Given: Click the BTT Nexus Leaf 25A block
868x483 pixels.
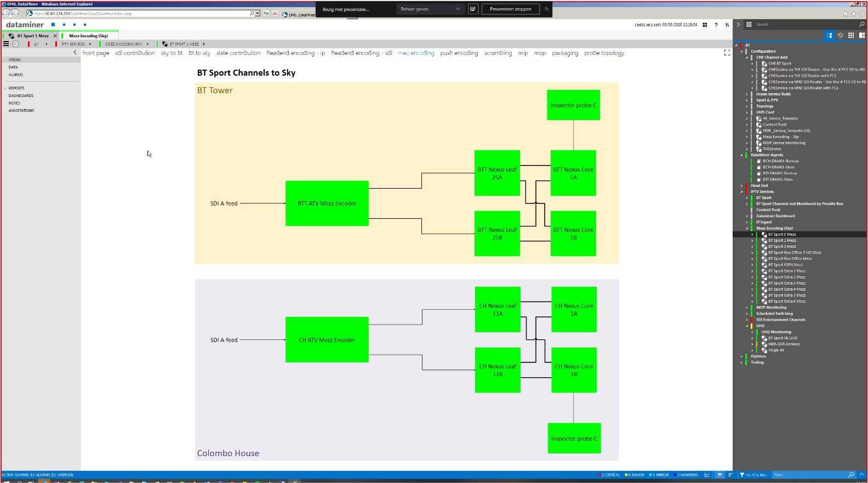Looking at the screenshot, I should pyautogui.click(x=497, y=173).
